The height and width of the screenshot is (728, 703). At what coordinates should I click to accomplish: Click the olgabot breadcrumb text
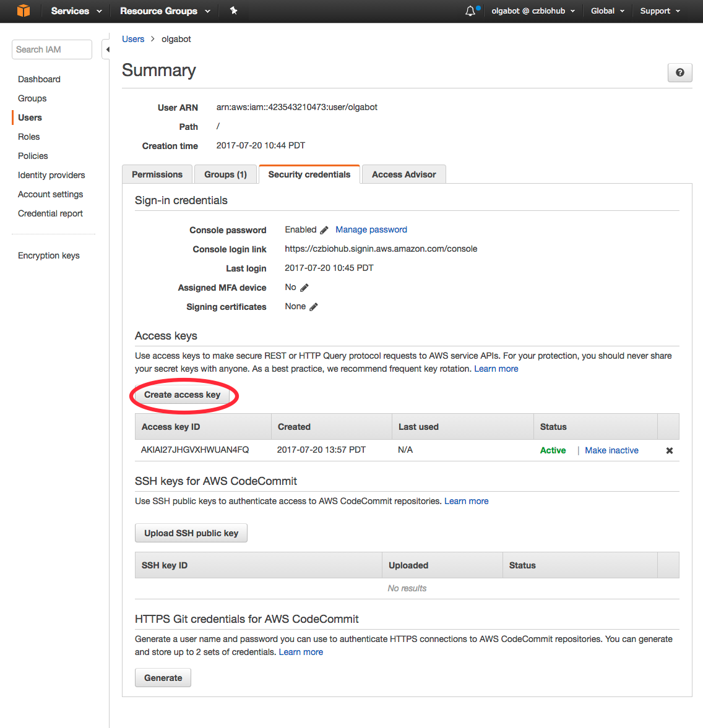point(176,39)
